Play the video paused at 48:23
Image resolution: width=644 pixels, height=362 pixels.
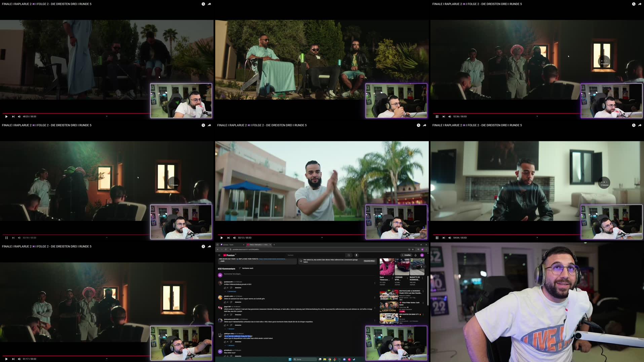pyautogui.click(x=6, y=117)
